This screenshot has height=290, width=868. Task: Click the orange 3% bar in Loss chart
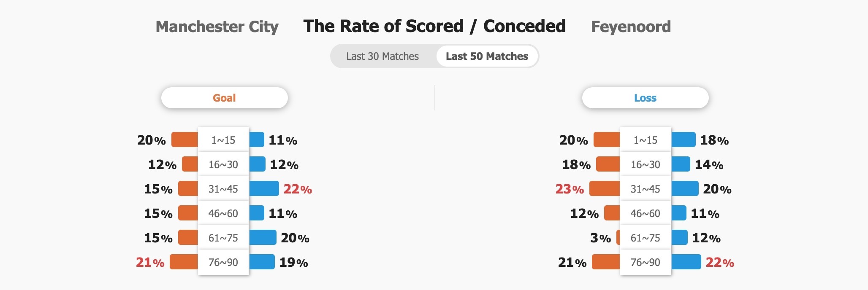[x=618, y=237]
